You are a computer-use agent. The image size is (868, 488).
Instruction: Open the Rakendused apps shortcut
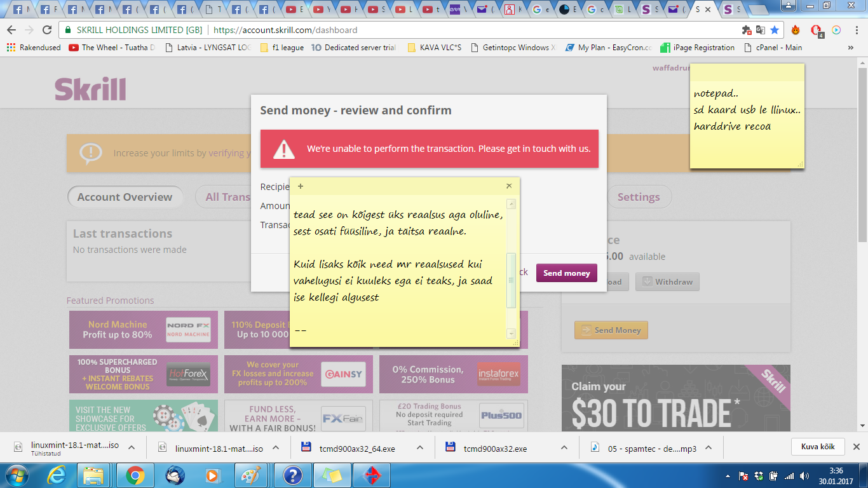click(x=33, y=48)
